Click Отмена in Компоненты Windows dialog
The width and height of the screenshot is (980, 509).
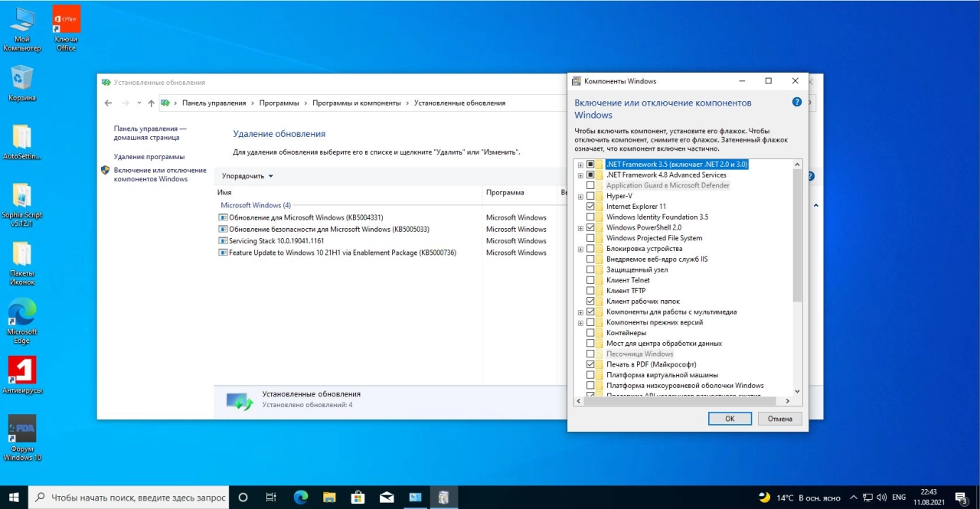[780, 419]
